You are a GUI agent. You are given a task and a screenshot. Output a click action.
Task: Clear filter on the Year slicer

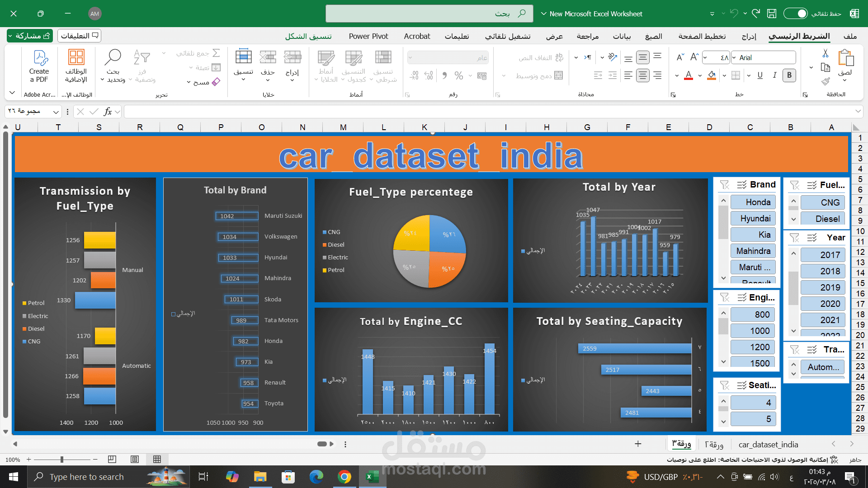click(795, 238)
